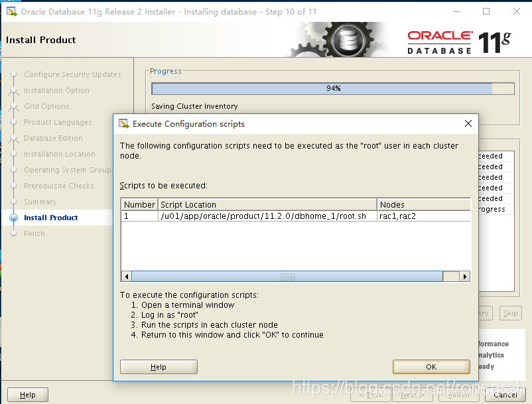Open Help from the Execute Configuration scripts dialog
The width and height of the screenshot is (532, 404).
point(159,366)
